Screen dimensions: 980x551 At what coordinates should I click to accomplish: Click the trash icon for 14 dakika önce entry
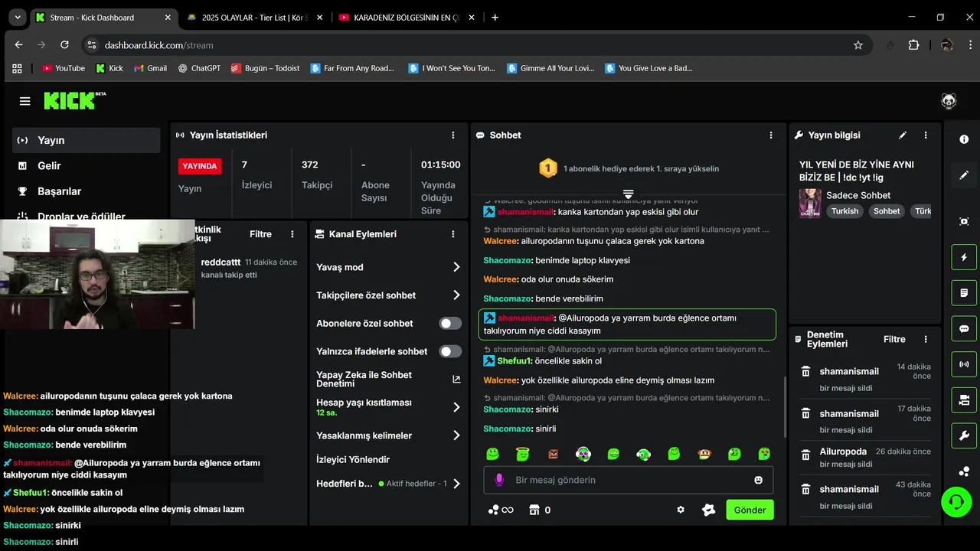pos(805,371)
